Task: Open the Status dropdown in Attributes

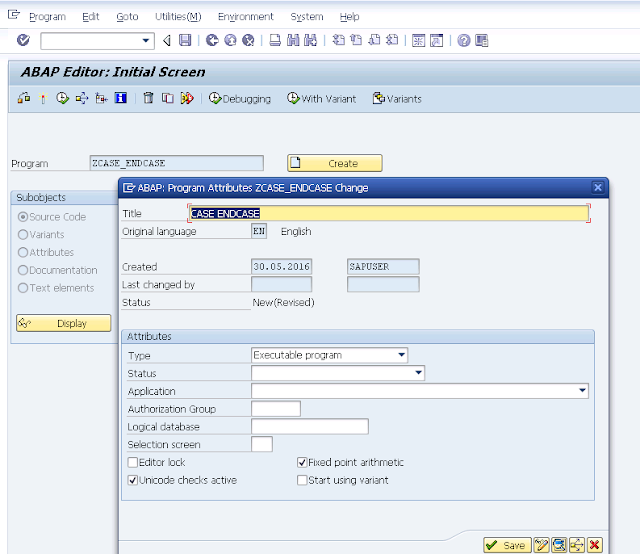Action: tap(338, 373)
